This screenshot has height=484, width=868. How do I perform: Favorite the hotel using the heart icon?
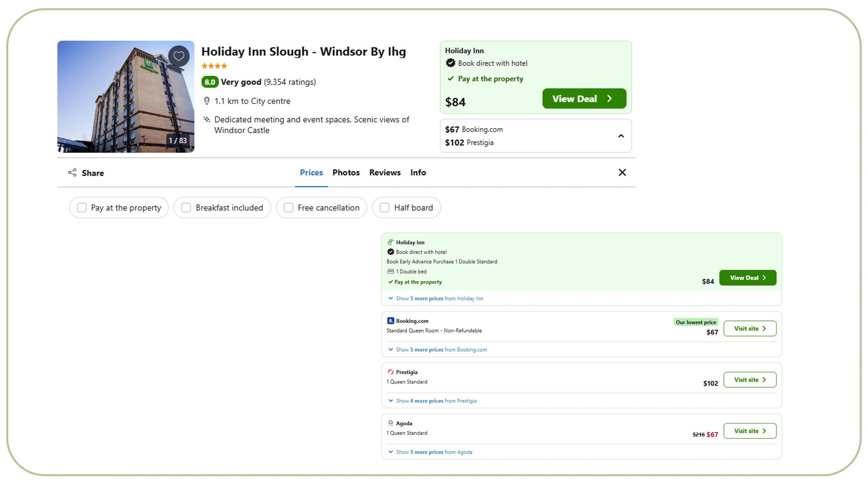tap(179, 56)
